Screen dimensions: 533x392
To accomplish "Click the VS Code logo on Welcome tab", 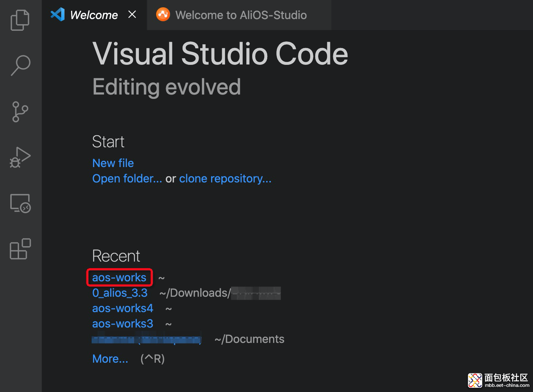I will 58,15.
